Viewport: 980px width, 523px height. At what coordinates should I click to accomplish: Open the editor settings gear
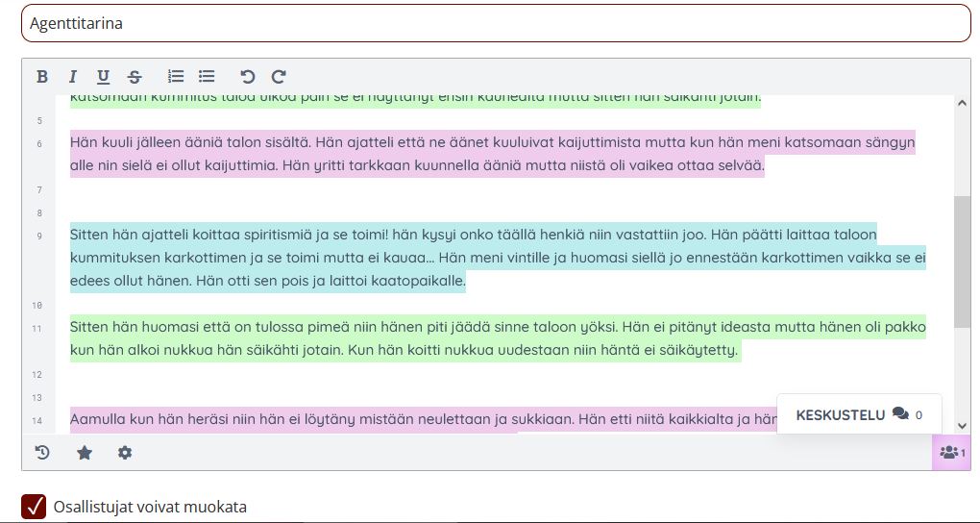point(125,453)
